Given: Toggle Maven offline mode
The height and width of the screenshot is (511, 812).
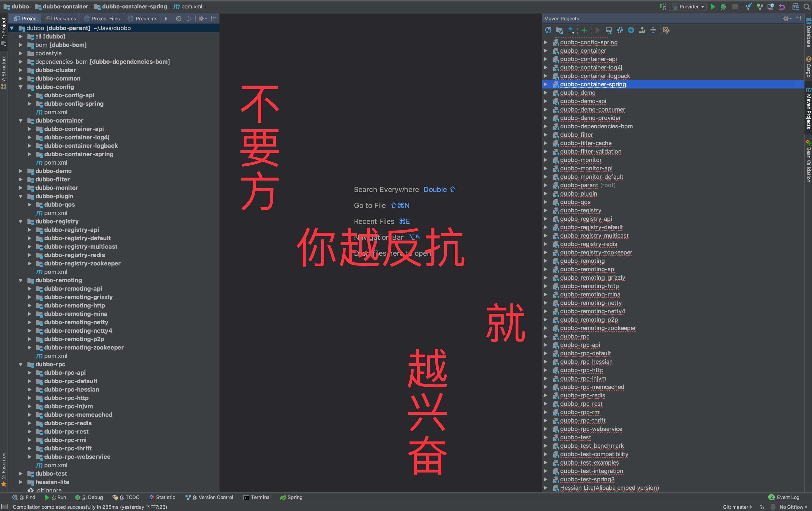Looking at the screenshot, I should click(x=620, y=30).
